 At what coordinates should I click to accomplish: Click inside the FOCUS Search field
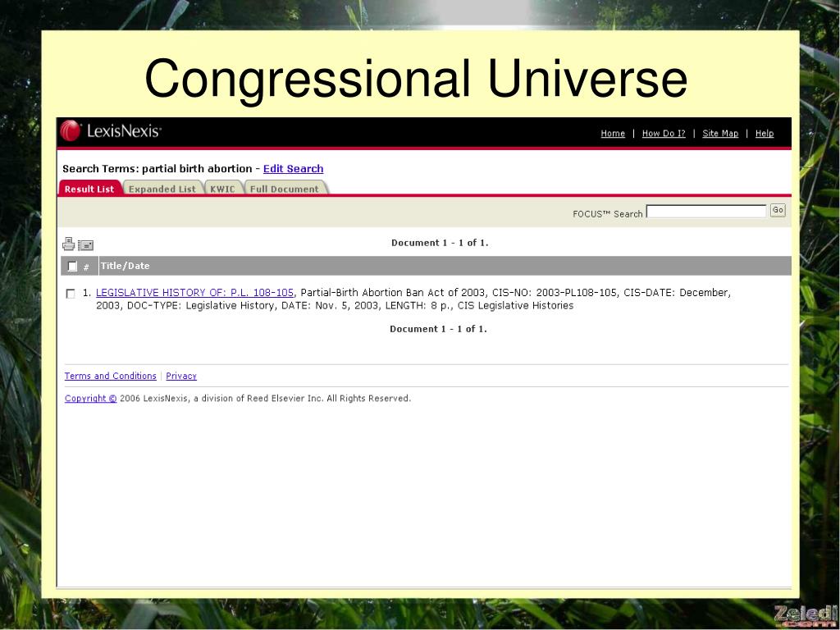click(x=706, y=211)
